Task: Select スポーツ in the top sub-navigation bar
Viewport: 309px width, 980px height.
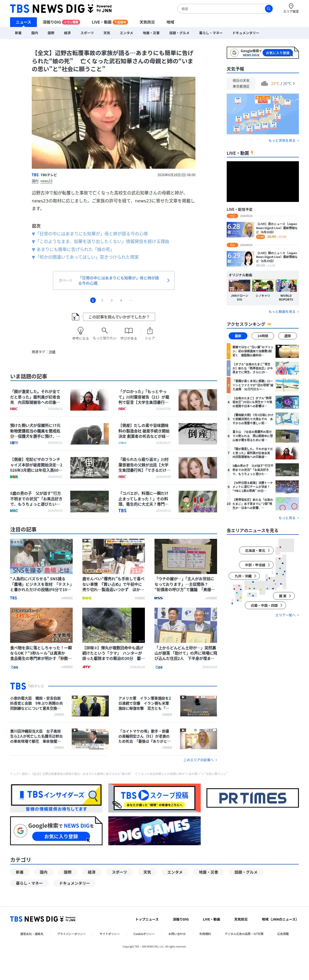Action: coord(87,33)
